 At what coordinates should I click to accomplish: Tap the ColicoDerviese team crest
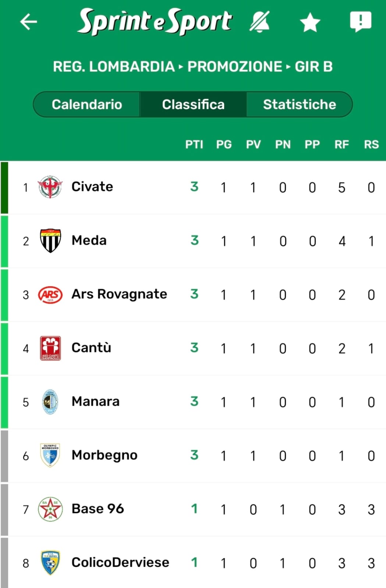(x=50, y=563)
